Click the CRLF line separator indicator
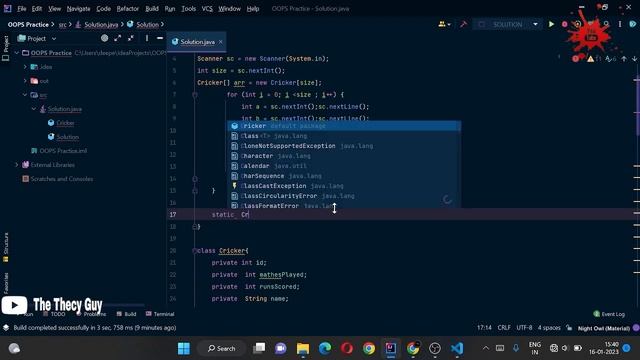Screen dimensions: 640x360 [x=504, y=327]
